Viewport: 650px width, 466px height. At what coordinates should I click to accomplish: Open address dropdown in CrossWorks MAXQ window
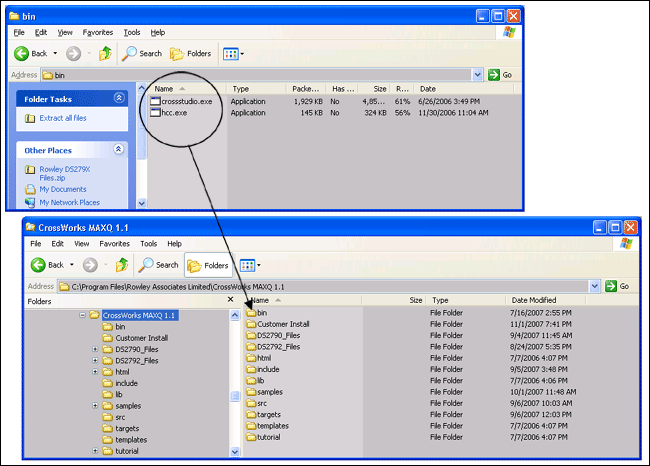tap(595, 286)
